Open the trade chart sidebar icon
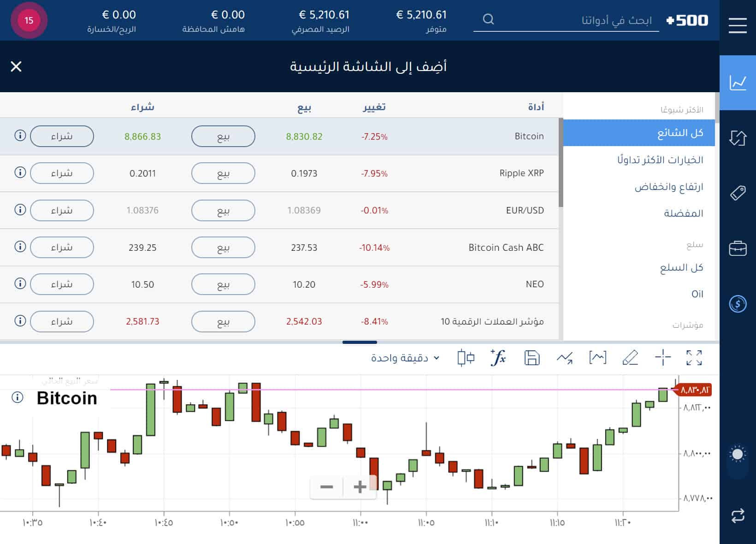 (738, 83)
